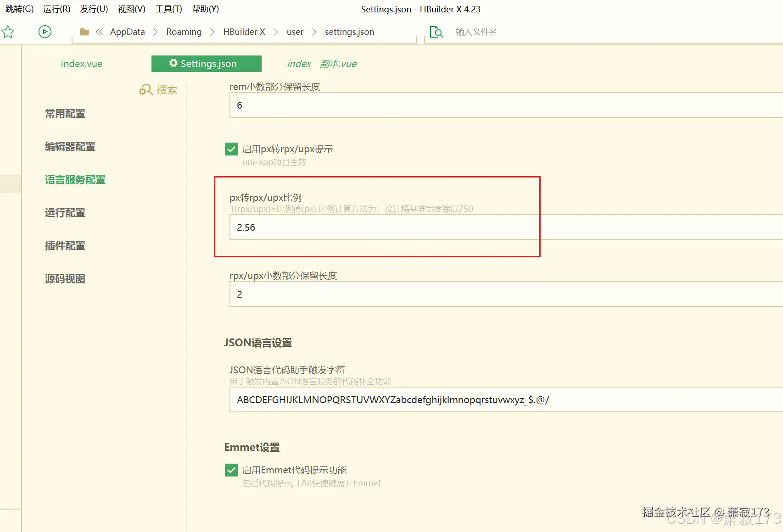The height and width of the screenshot is (532, 783).
Task: Open the 运行(R) menu
Action: pyautogui.click(x=57, y=9)
